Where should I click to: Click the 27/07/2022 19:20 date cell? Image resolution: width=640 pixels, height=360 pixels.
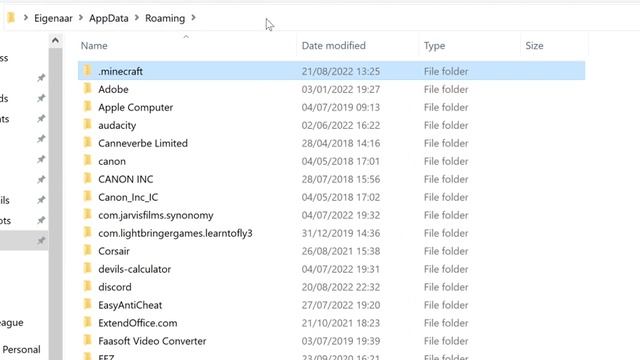pos(341,305)
